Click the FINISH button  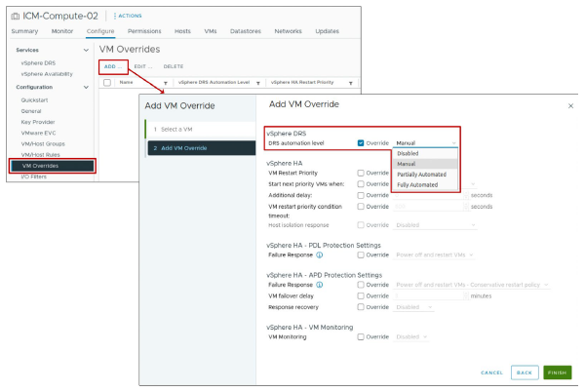[x=557, y=372]
